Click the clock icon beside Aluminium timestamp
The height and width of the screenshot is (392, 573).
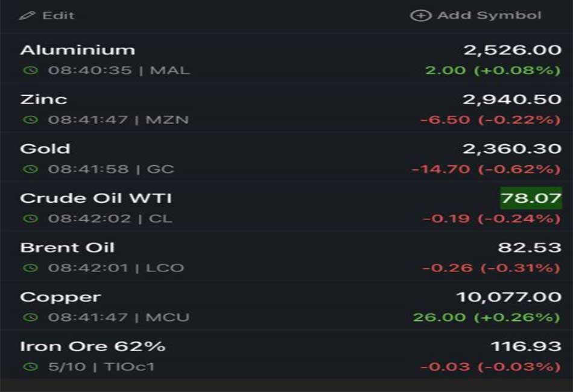[x=30, y=70]
